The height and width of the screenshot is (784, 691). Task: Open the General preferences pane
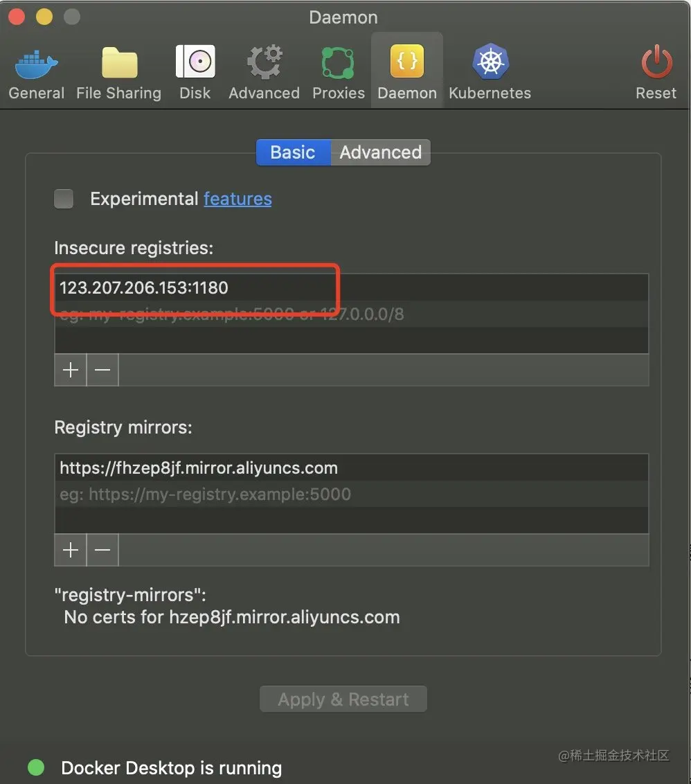[x=36, y=73]
